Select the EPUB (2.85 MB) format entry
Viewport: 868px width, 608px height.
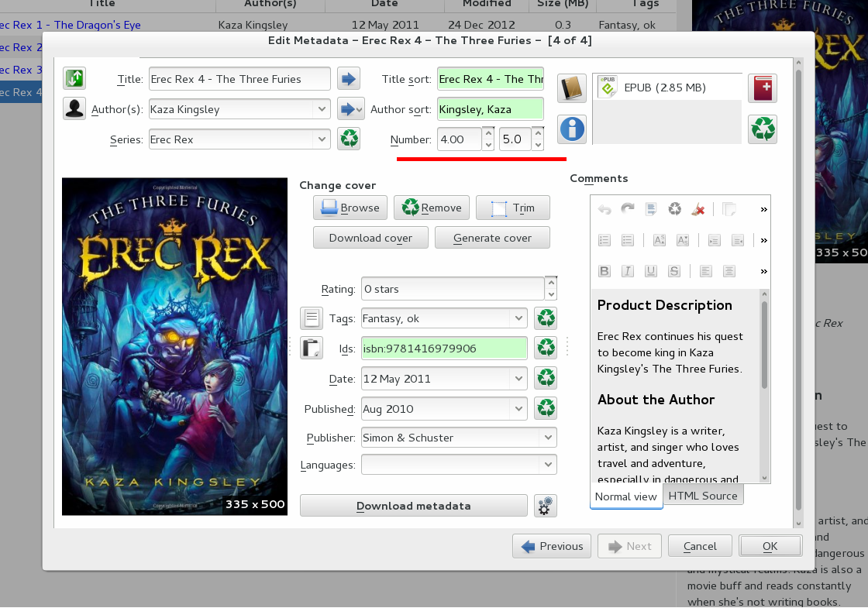coord(667,88)
